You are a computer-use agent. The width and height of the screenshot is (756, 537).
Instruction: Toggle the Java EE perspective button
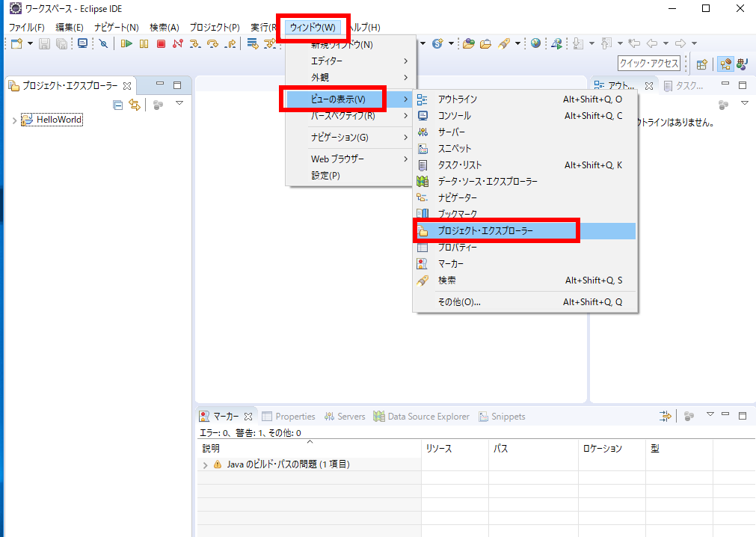pos(725,64)
